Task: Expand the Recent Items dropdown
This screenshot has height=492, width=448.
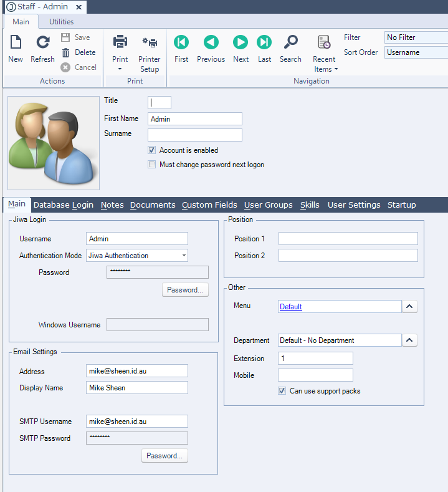Action: (x=324, y=55)
